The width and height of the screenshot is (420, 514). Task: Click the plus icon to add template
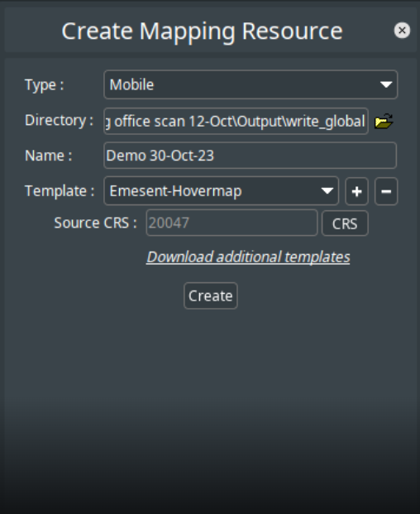coord(357,191)
